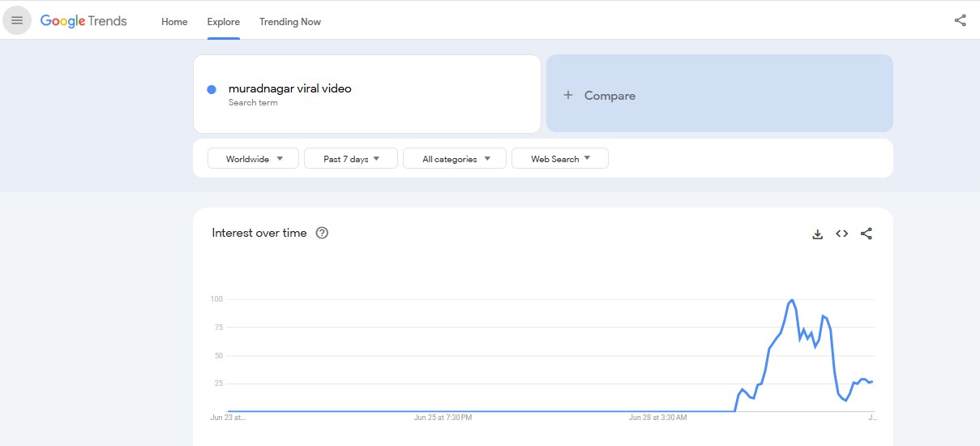Image resolution: width=980 pixels, height=446 pixels.
Task: Download the Interest over time chart data
Action: [x=818, y=234]
